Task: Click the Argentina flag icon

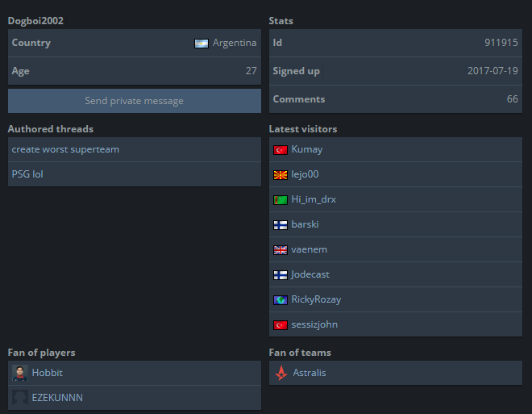Action: 202,44
